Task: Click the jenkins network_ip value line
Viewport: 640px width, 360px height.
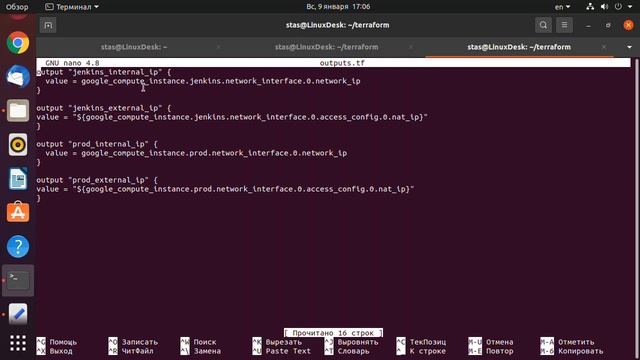Action: (203, 81)
